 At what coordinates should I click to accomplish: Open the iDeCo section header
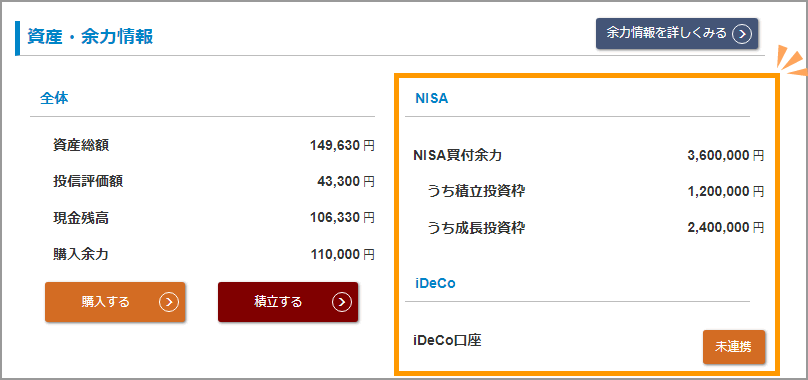point(435,283)
